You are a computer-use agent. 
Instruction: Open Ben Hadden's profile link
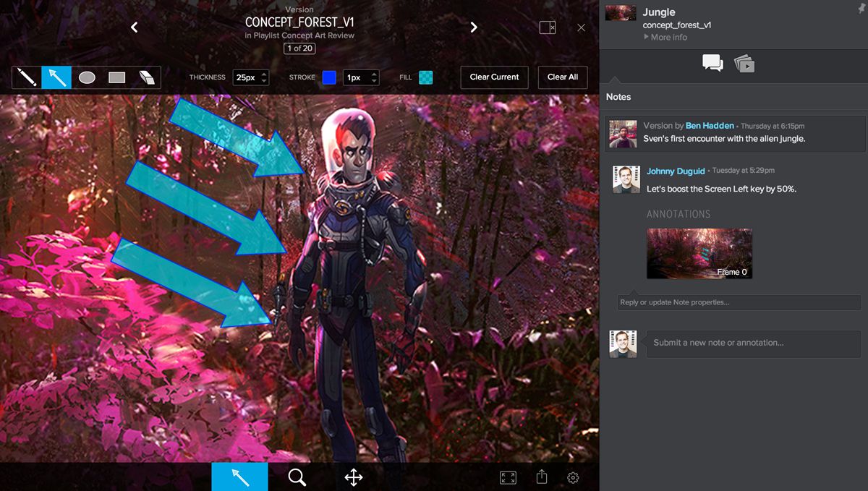[x=710, y=126]
